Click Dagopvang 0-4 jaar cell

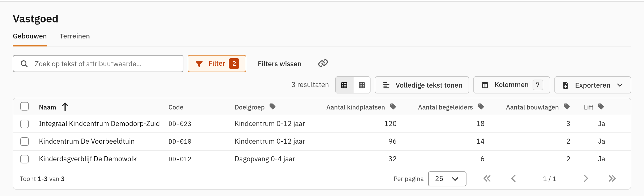(x=265, y=159)
